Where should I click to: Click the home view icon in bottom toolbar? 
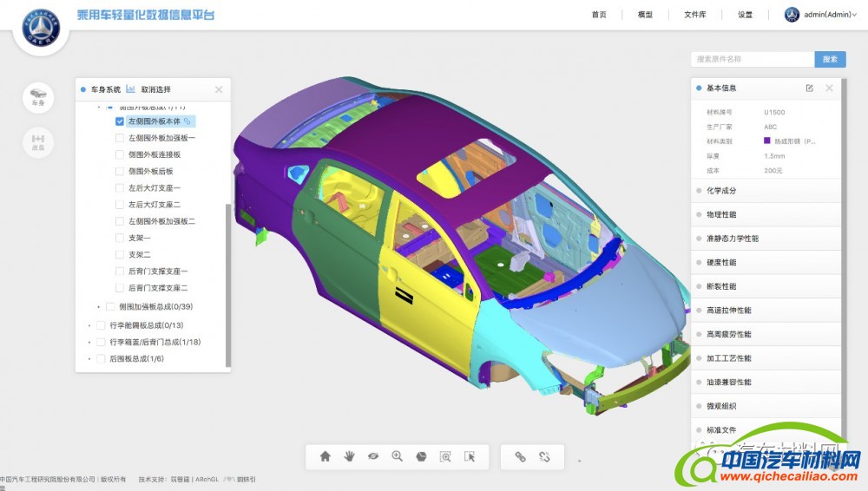pyautogui.click(x=325, y=456)
